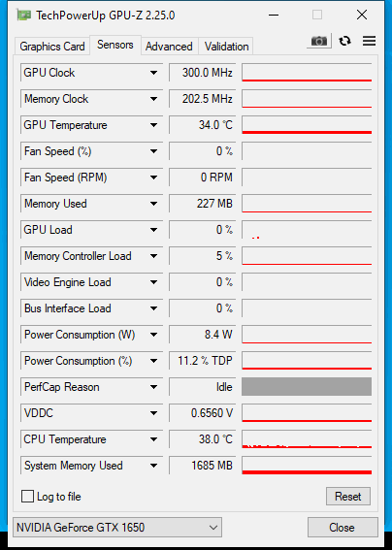Open the Fan Speed (RPM) dropdown

[153, 178]
